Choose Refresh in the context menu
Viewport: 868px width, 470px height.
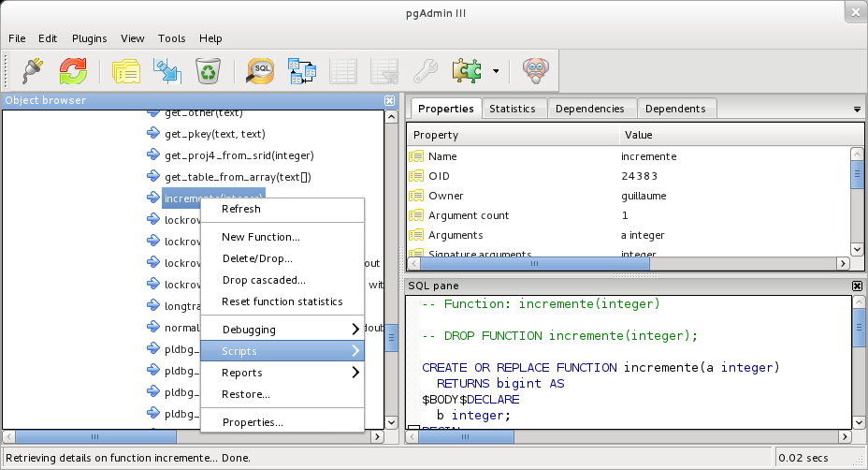click(282, 209)
